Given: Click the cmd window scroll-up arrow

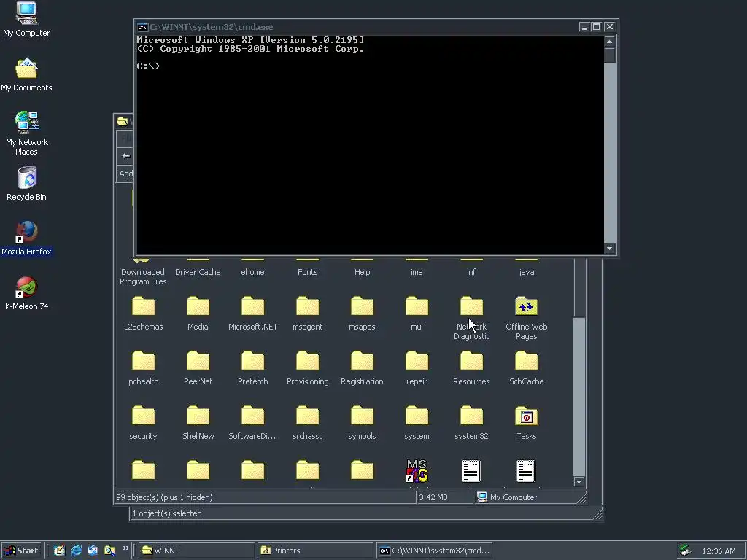Looking at the screenshot, I should point(610,42).
